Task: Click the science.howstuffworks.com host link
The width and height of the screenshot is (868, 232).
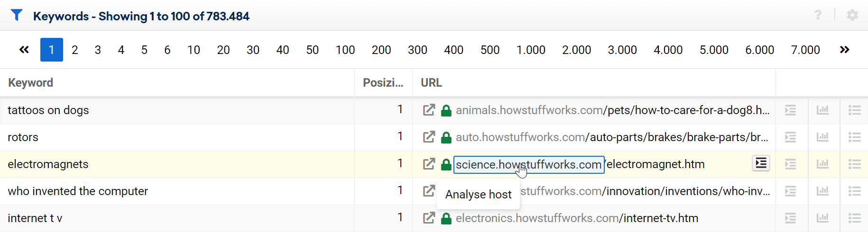Action: pyautogui.click(x=528, y=165)
